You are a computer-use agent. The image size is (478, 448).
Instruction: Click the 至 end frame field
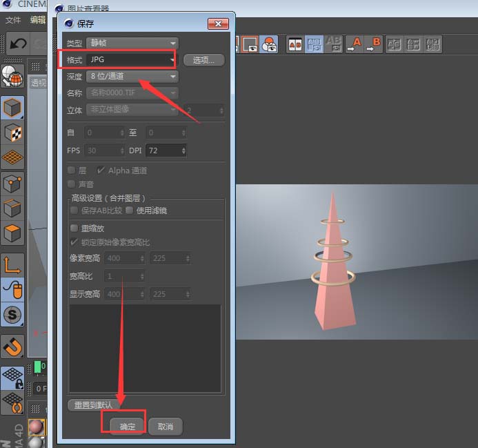(166, 133)
